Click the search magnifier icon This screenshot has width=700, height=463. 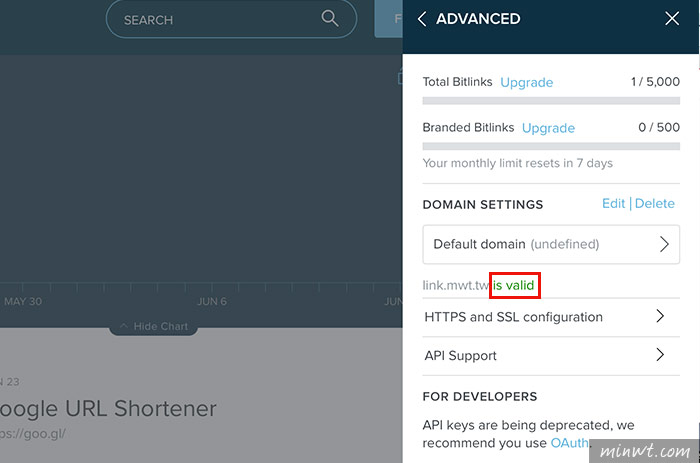(329, 19)
